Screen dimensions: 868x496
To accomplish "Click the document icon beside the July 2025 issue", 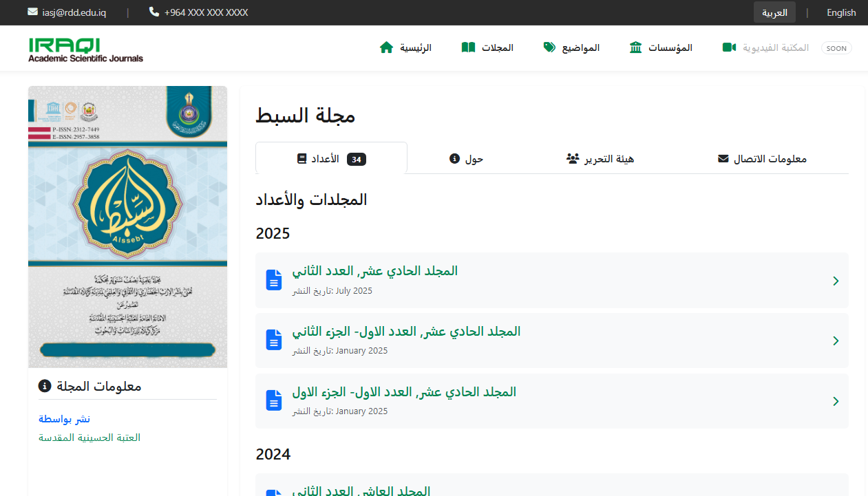I will (273, 280).
